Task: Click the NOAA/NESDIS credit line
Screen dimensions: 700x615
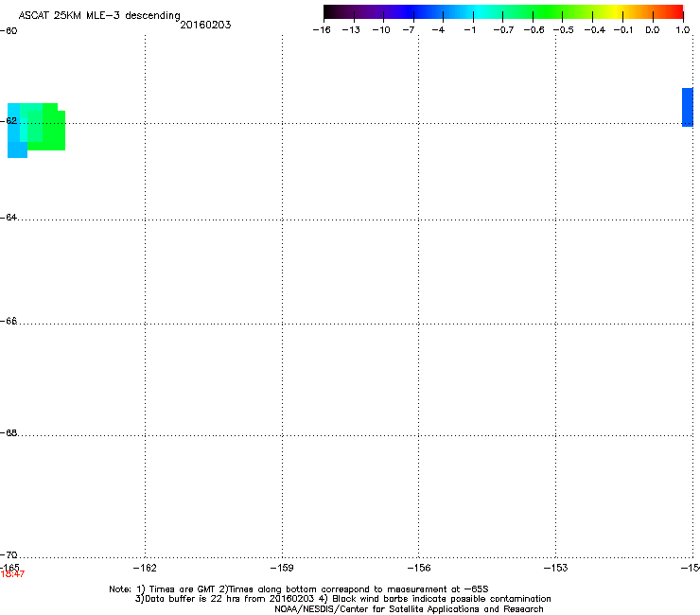Action: pyautogui.click(x=409, y=609)
